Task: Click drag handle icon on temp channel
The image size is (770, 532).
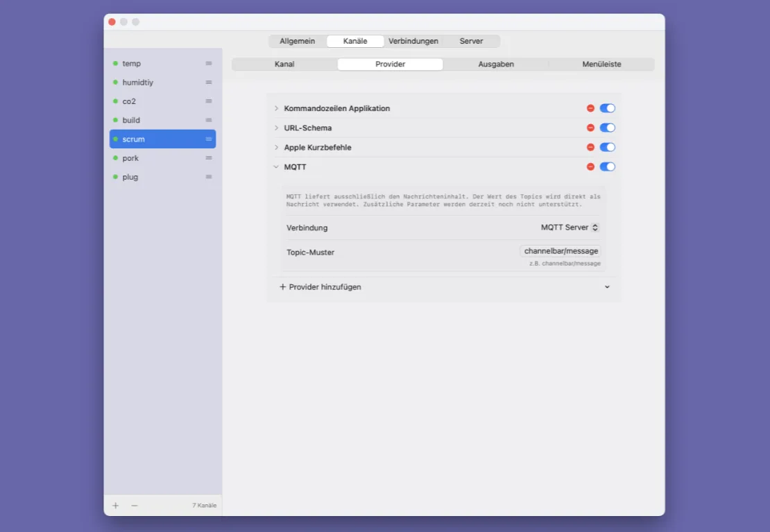Action: (209, 63)
